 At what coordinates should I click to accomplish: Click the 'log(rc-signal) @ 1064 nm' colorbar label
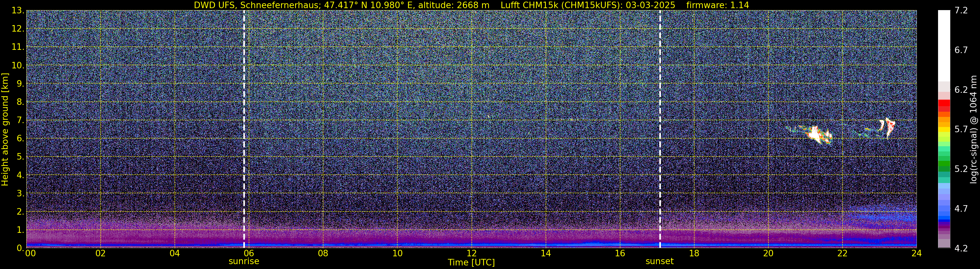click(974, 129)
